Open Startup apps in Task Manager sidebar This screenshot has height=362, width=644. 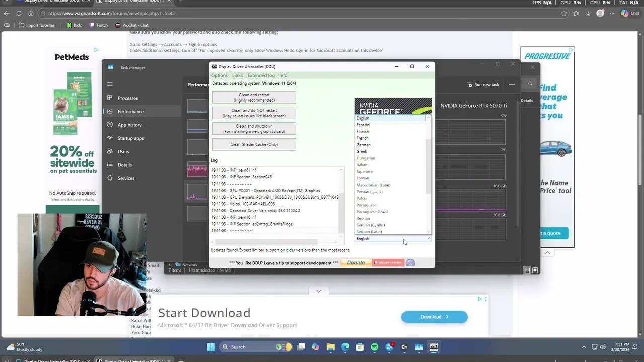(130, 138)
